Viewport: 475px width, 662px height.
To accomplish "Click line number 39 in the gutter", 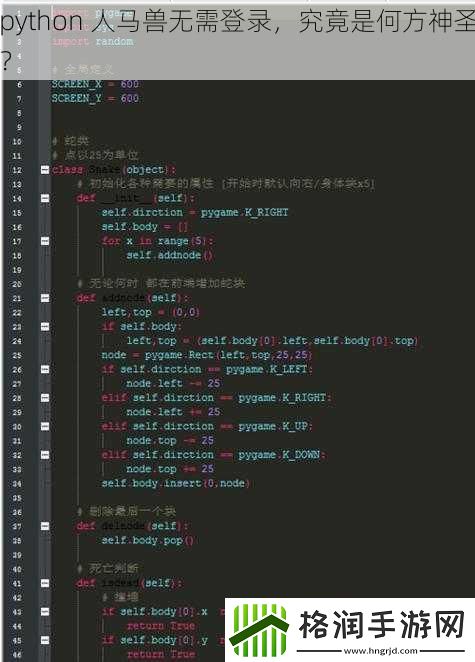I will tap(17, 555).
